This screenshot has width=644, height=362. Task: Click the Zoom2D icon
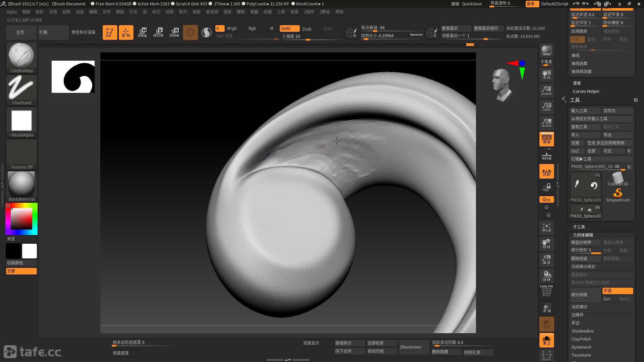click(x=546, y=90)
